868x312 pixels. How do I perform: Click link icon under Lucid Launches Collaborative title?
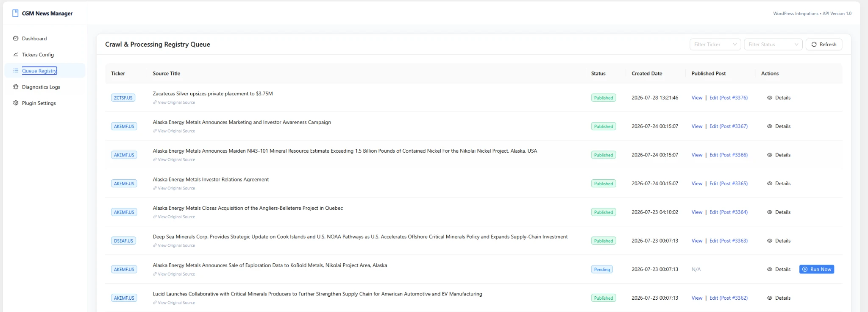[x=155, y=303]
